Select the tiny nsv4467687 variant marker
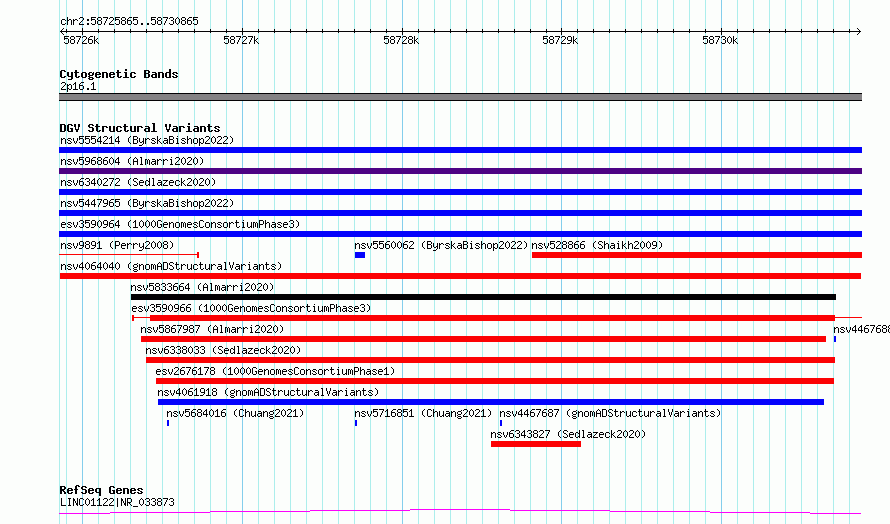Screen dimensions: 890x524 pyautogui.click(x=501, y=423)
